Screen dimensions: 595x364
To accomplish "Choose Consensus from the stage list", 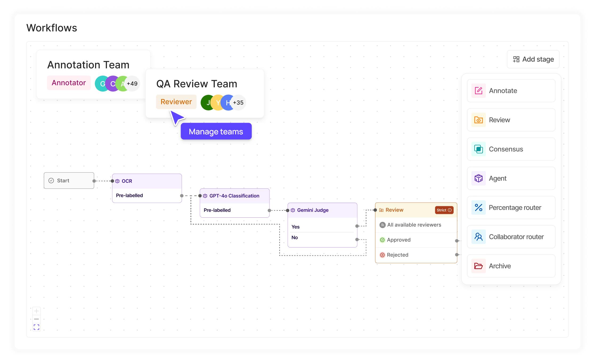I will [511, 149].
